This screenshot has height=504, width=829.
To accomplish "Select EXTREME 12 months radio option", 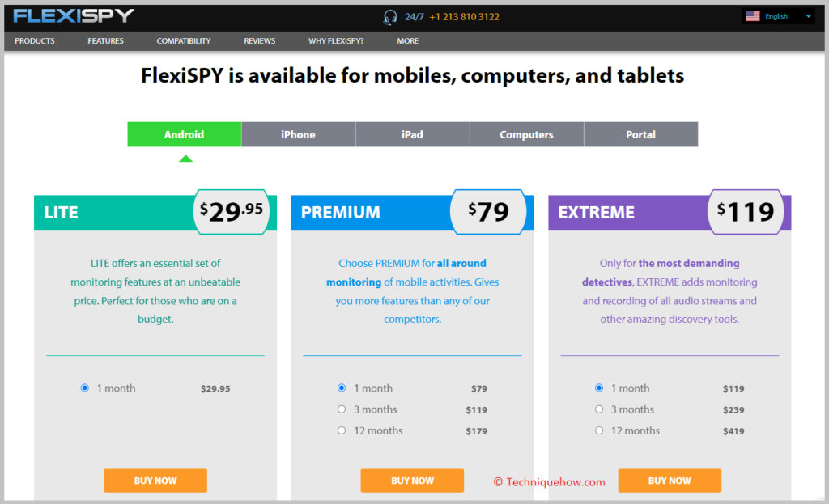I will [599, 430].
